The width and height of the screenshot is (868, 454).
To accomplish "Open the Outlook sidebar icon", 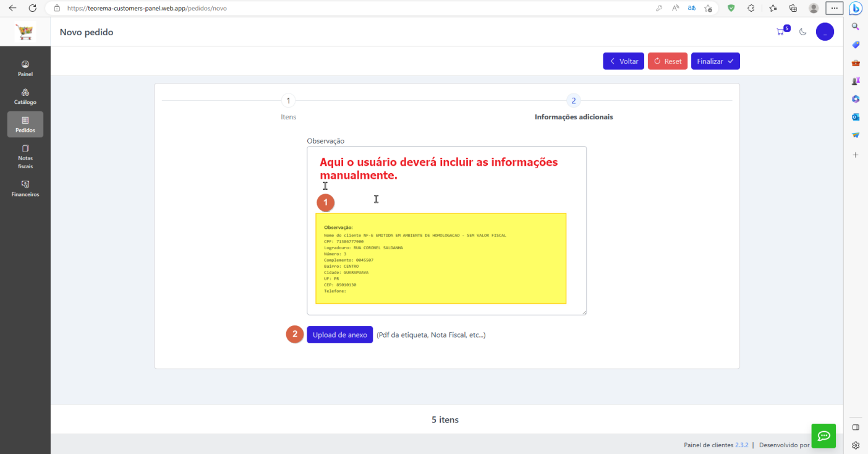I will 856,117.
